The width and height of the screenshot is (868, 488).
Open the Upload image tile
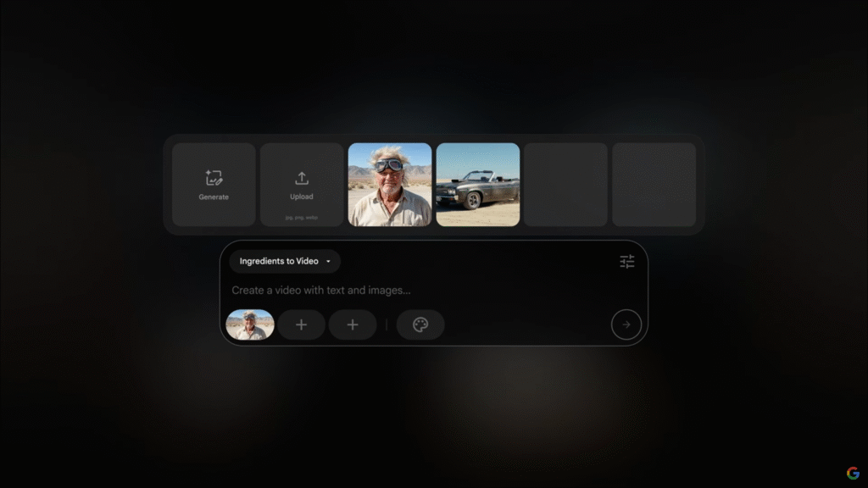(302, 185)
